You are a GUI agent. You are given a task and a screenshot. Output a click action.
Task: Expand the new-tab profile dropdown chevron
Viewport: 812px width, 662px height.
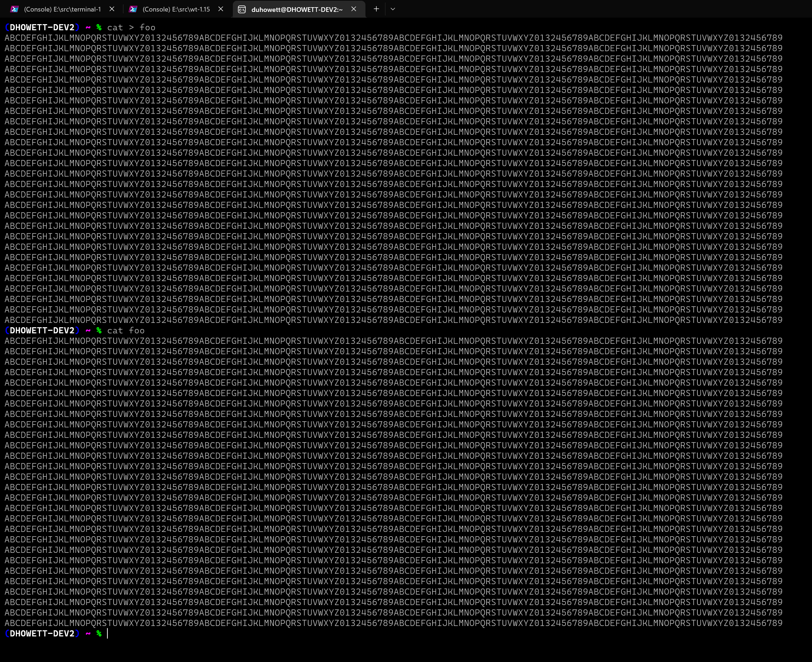point(392,9)
